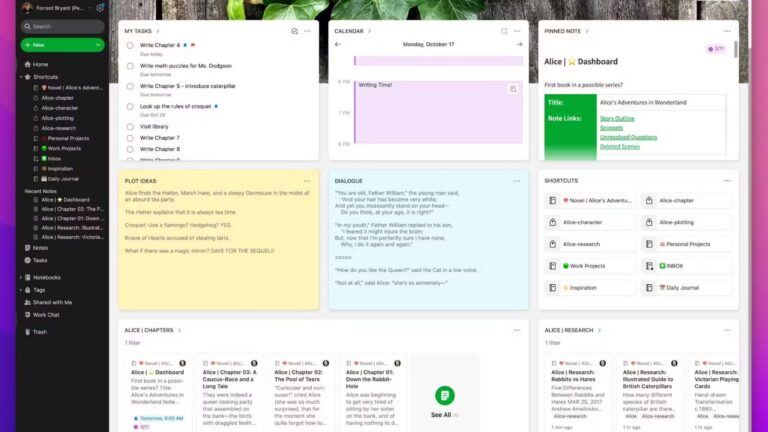Check off Visit library task
The height and width of the screenshot is (432, 768).
point(130,127)
